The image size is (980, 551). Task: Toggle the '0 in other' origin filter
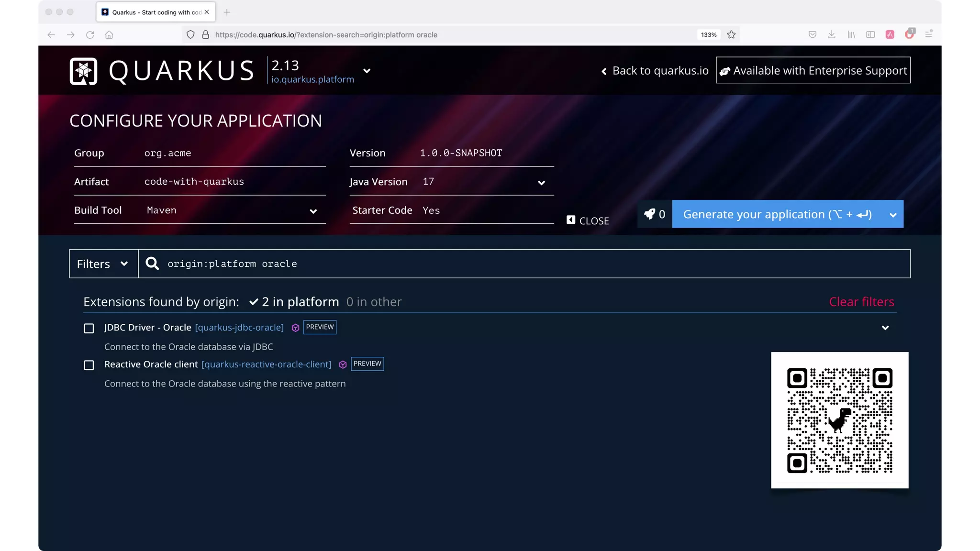pyautogui.click(x=374, y=302)
